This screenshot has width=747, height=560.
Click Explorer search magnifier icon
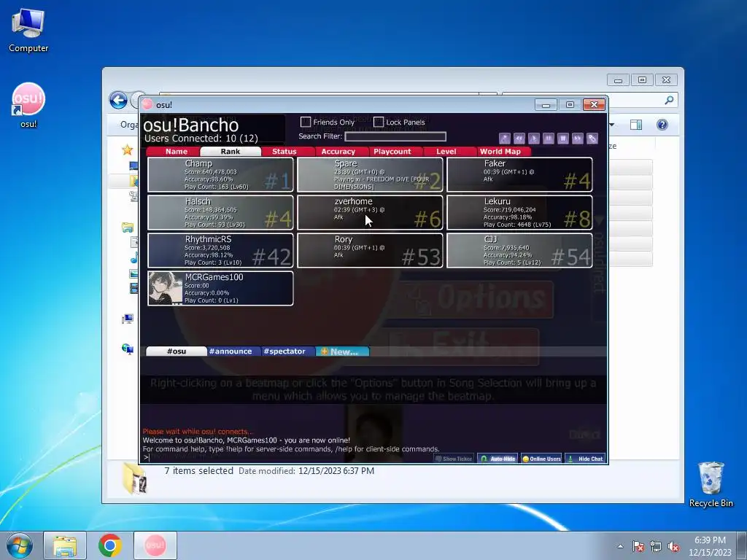[669, 100]
